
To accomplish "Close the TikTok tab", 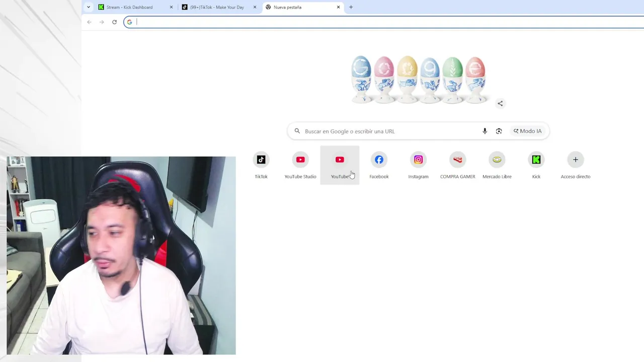I will [x=255, y=7].
